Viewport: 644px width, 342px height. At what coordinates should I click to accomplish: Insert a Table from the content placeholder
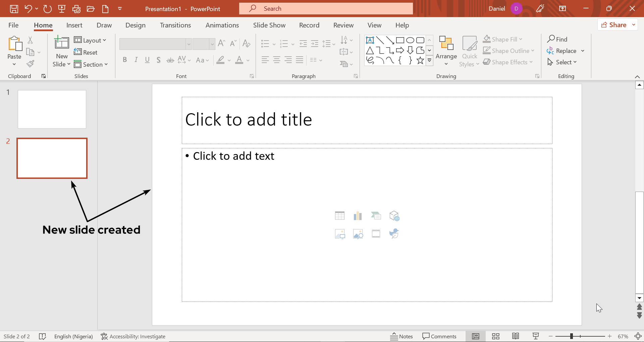339,215
